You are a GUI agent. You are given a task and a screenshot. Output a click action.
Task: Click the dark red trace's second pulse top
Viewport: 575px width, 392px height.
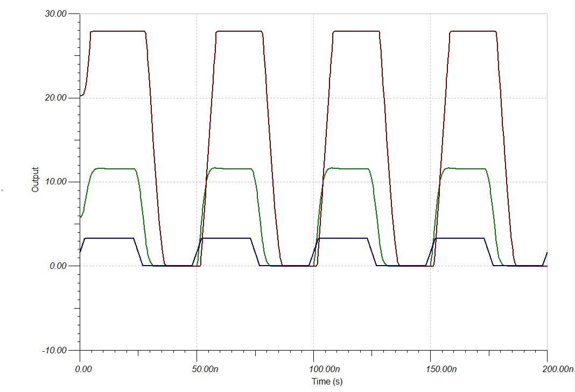pyautogui.click(x=240, y=31)
